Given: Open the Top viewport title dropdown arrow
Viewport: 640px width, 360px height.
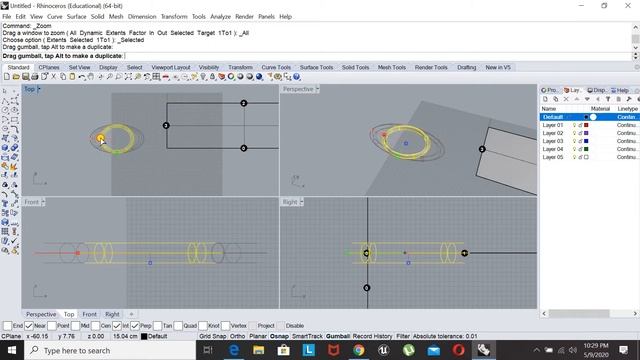Looking at the screenshot, I should pyautogui.click(x=38, y=89).
